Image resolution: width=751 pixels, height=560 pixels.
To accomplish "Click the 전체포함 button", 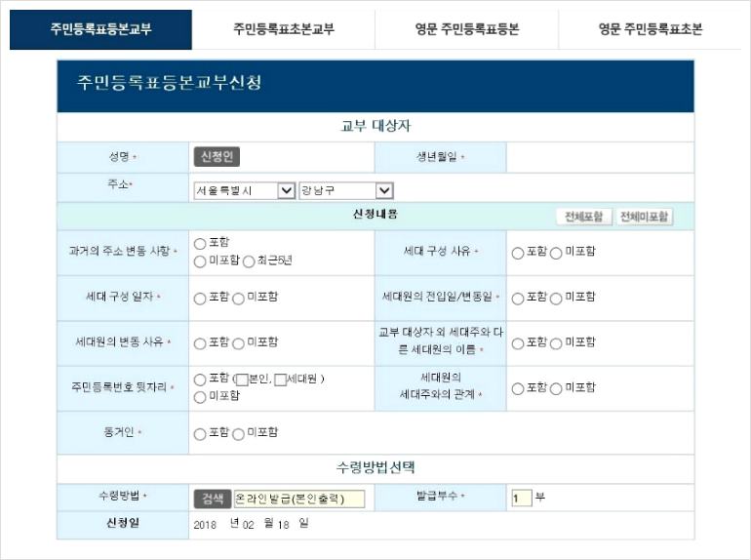I will 584,217.
